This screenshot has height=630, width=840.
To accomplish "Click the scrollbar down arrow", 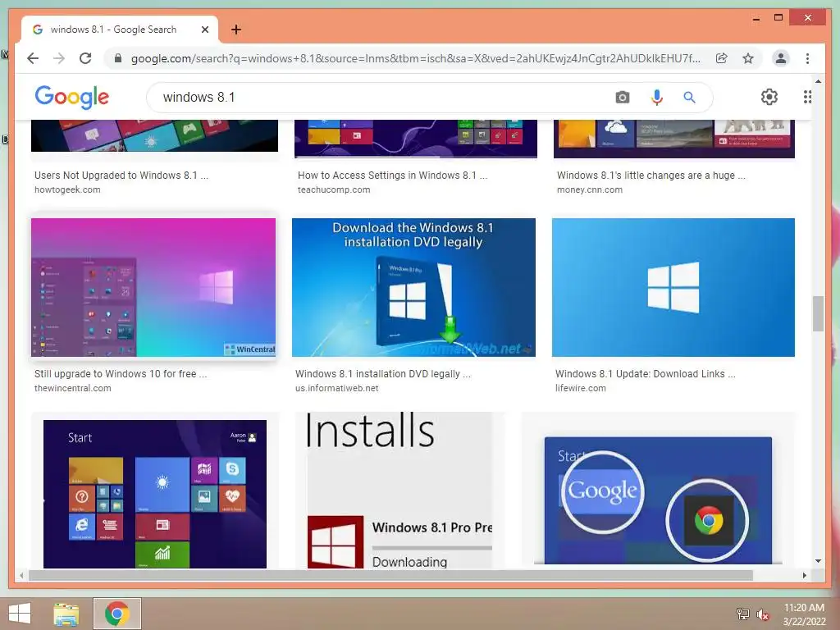I will pyautogui.click(x=818, y=561).
